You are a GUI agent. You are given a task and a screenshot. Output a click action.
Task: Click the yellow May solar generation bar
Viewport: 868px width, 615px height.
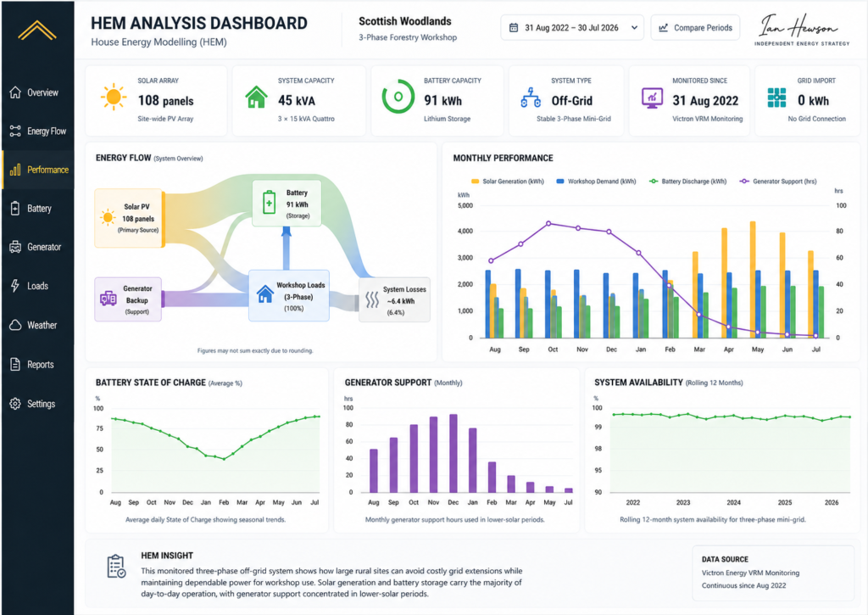pyautogui.click(x=753, y=279)
